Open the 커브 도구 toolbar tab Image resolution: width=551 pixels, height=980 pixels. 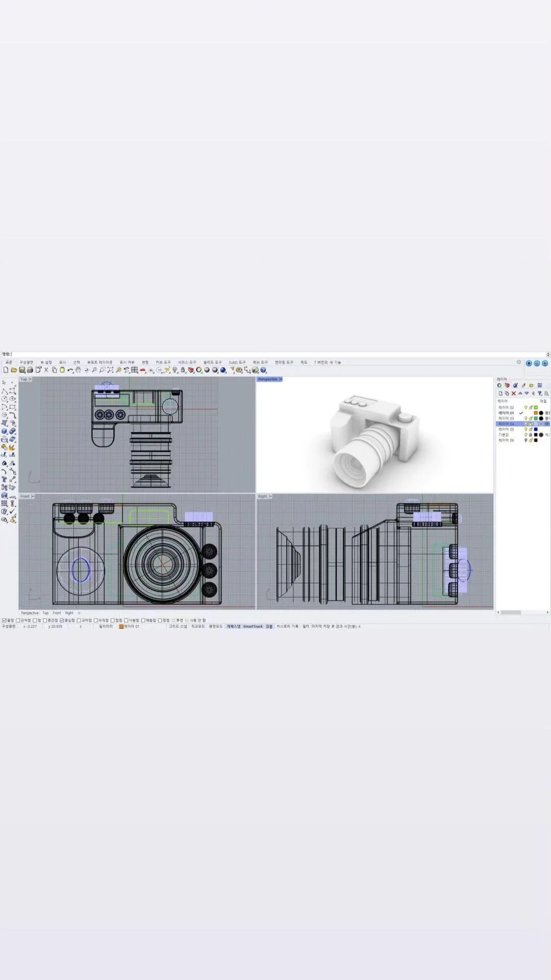(x=163, y=362)
